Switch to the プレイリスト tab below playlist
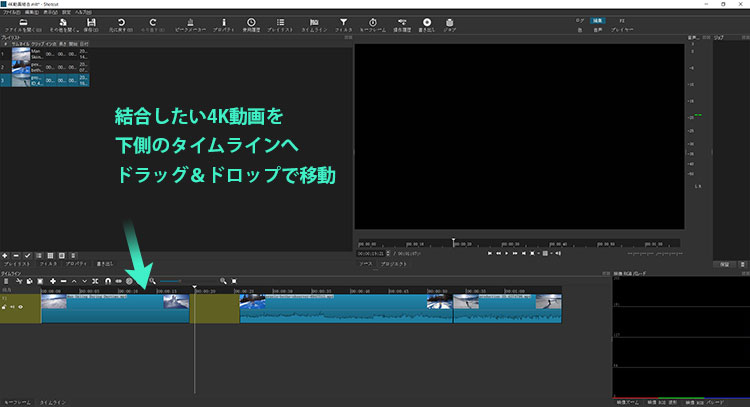The height and width of the screenshot is (407, 750). coord(17,264)
